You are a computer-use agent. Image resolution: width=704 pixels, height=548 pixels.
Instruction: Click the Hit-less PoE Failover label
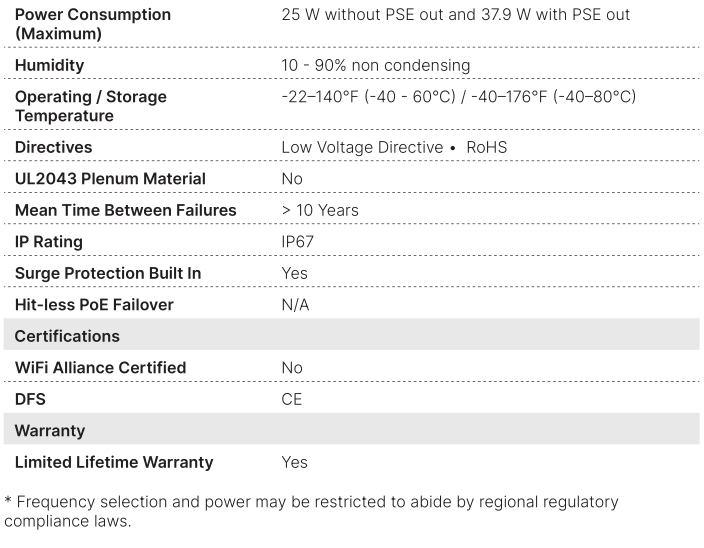pyautogui.click(x=94, y=304)
